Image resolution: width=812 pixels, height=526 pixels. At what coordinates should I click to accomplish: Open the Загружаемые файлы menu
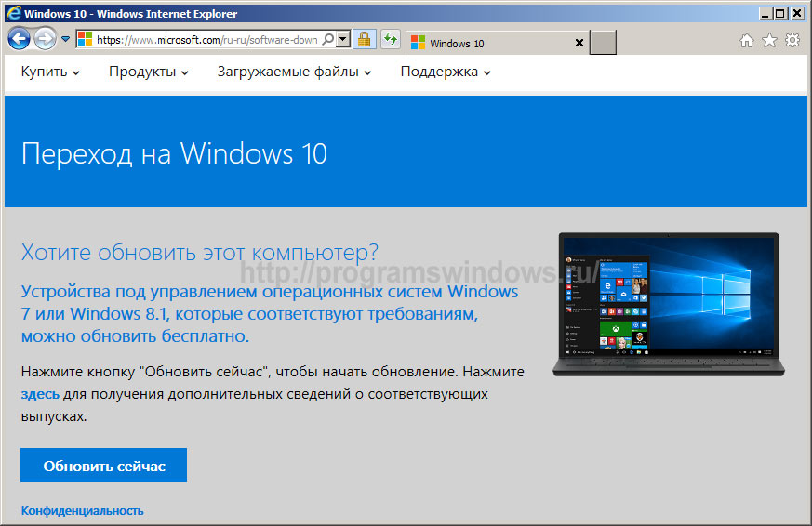click(294, 72)
